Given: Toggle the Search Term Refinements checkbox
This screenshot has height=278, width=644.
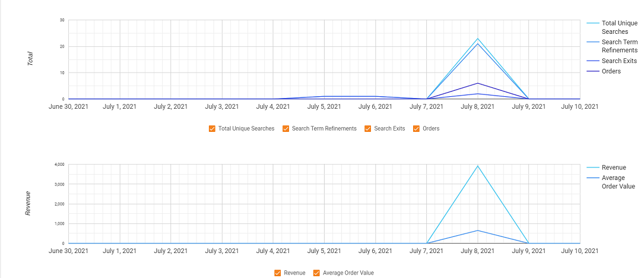Looking at the screenshot, I should click(x=286, y=128).
